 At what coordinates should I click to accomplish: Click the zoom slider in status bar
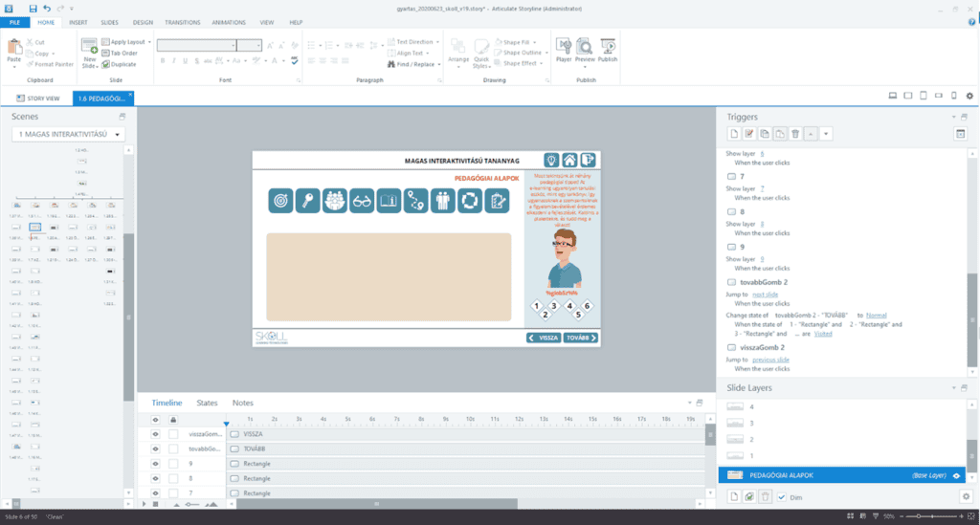(932, 516)
